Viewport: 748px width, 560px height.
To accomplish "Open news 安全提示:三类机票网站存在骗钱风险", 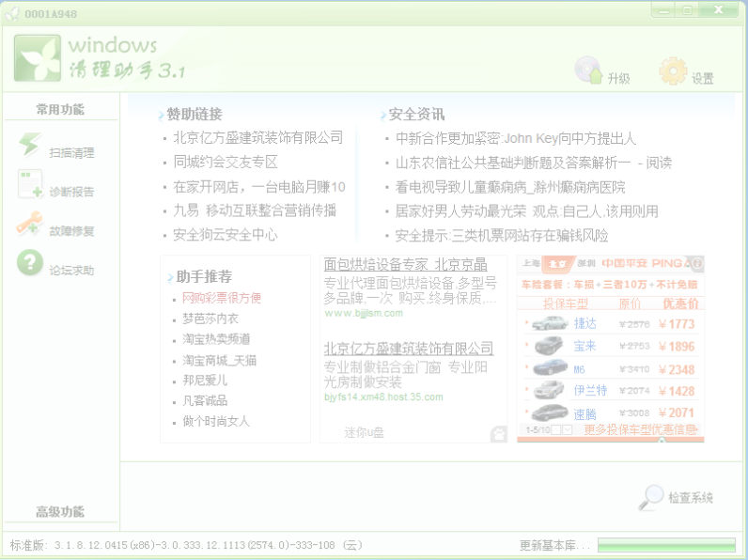I will click(502, 236).
